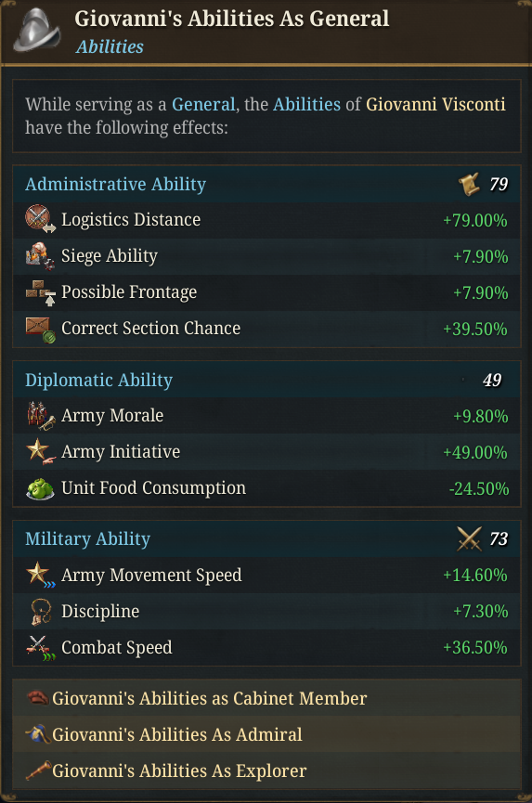The height and width of the screenshot is (803, 532).
Task: Click the administrative scroll icon beside 79
Action: click(469, 184)
